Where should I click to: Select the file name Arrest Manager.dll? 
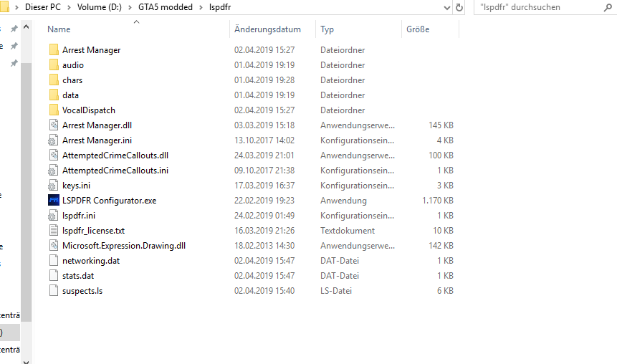97,125
